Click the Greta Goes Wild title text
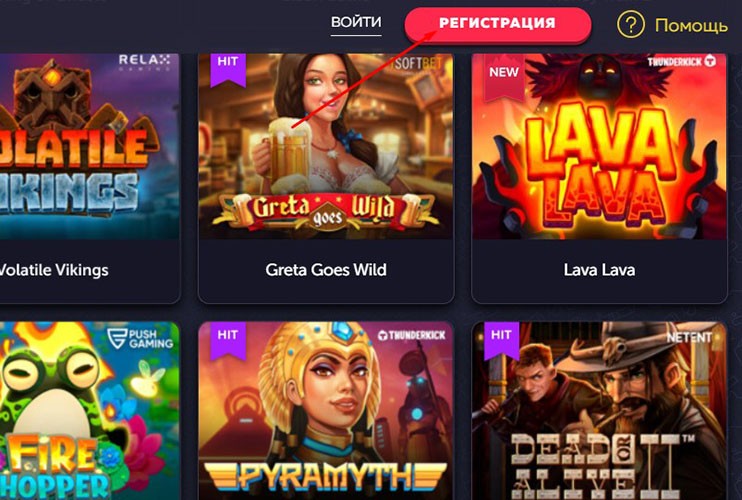 pyautogui.click(x=326, y=270)
